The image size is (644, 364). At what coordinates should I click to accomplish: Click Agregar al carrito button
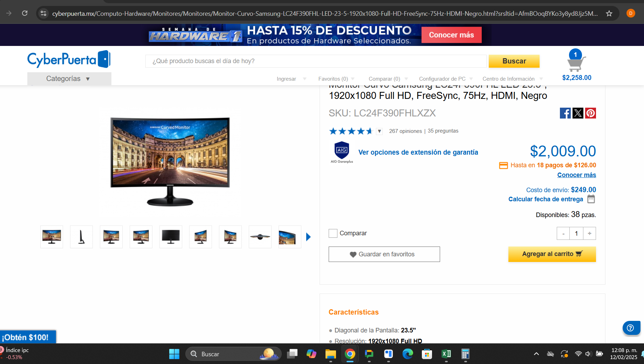(x=552, y=254)
